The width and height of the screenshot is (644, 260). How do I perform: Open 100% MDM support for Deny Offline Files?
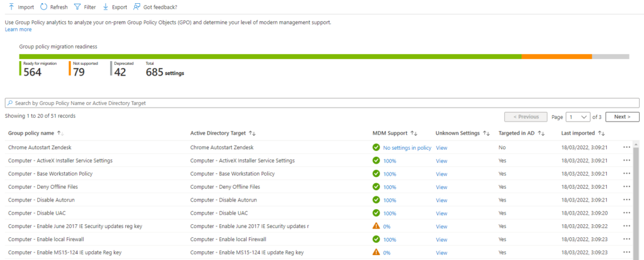pos(390,187)
